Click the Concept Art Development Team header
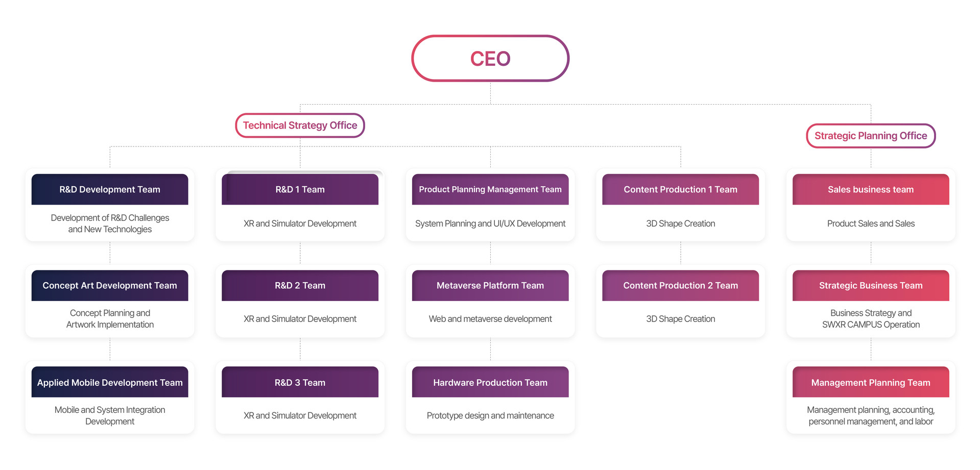 (110, 285)
